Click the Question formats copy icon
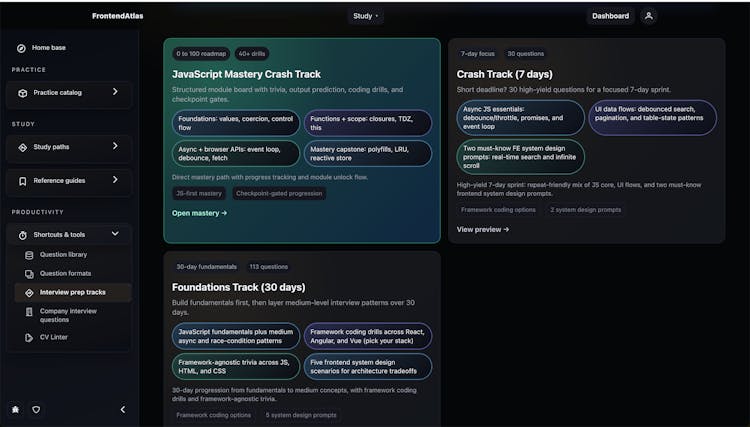 pos(29,274)
